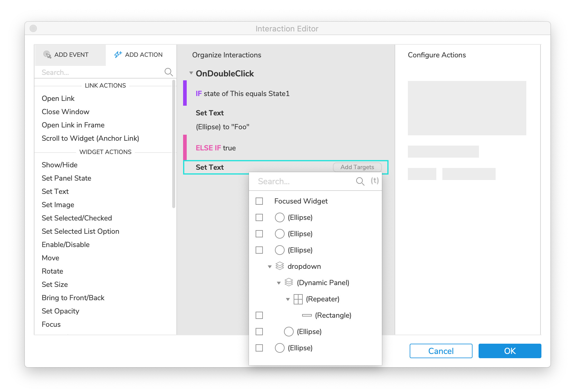This screenshot has width=568, height=392.
Task: Click the grid icon beside (Repeater)
Action: point(298,299)
